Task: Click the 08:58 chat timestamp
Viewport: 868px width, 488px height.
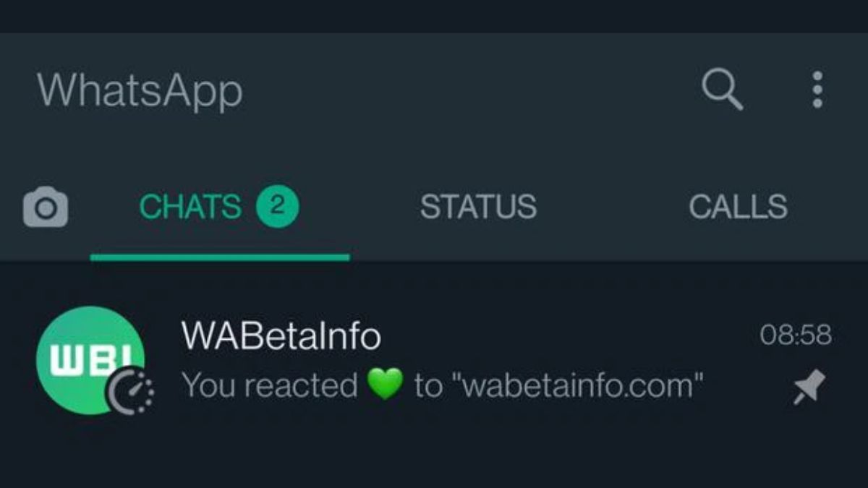Action: pyautogui.click(x=796, y=335)
